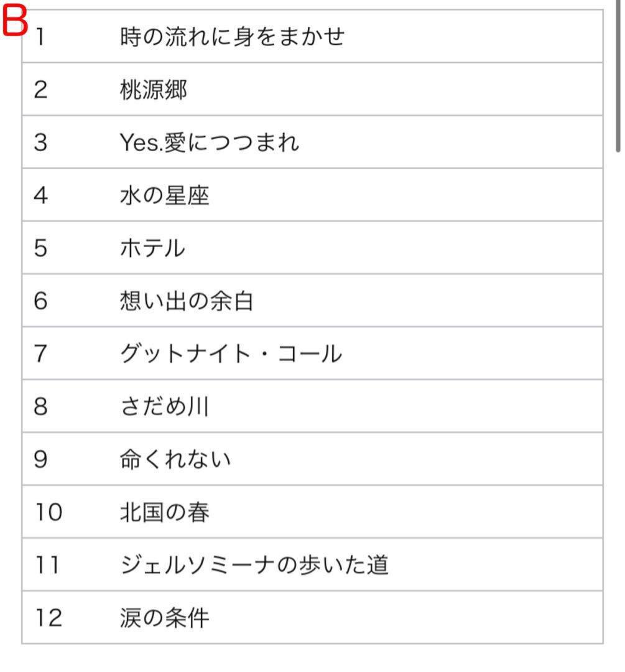The width and height of the screenshot is (625, 672).
Task: Click track number 8 cell
Action: (x=41, y=408)
